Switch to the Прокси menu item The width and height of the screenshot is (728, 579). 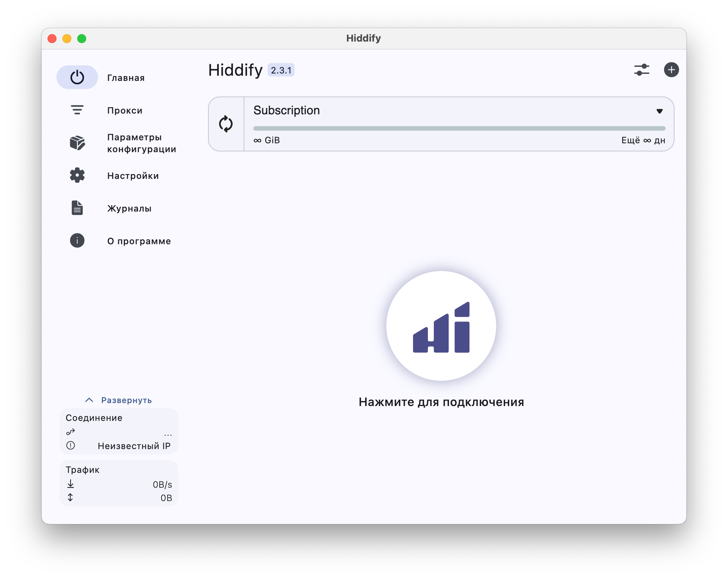pos(125,111)
